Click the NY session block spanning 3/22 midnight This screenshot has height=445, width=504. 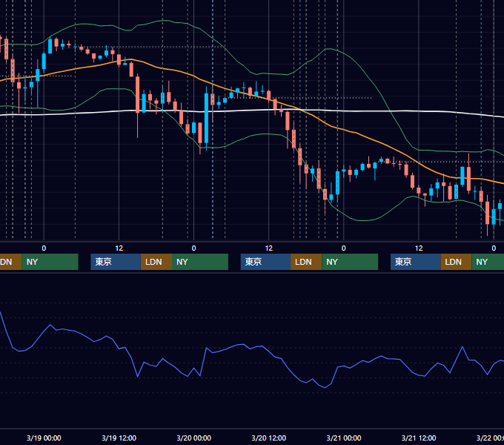pos(488,262)
